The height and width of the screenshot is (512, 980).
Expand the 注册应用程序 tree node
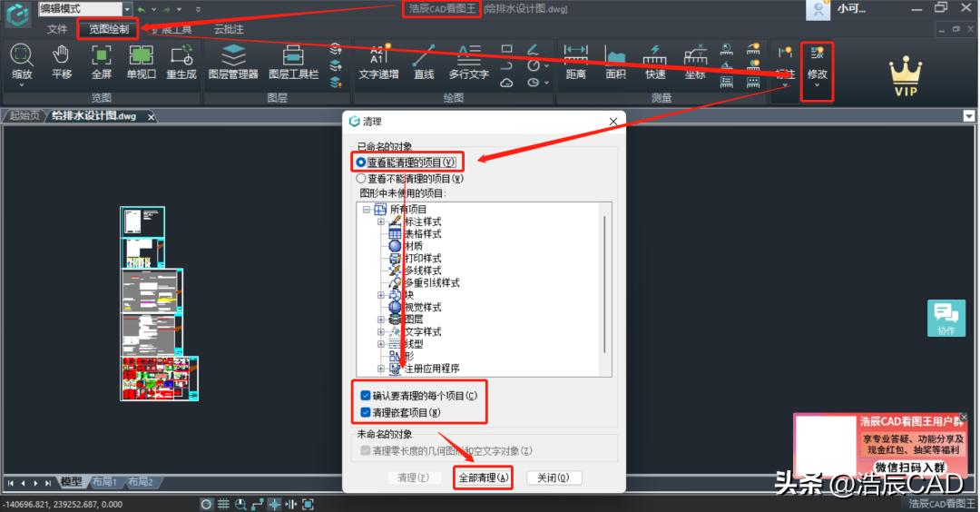380,369
